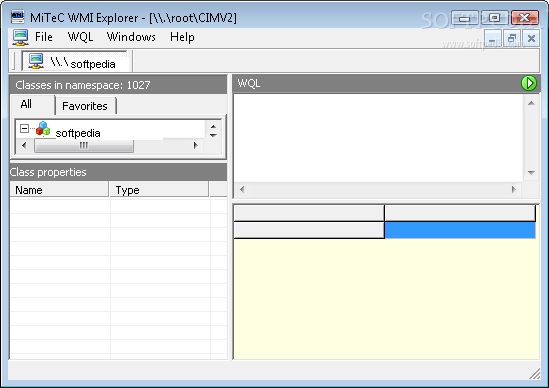Sort class properties by Name column

point(60,189)
